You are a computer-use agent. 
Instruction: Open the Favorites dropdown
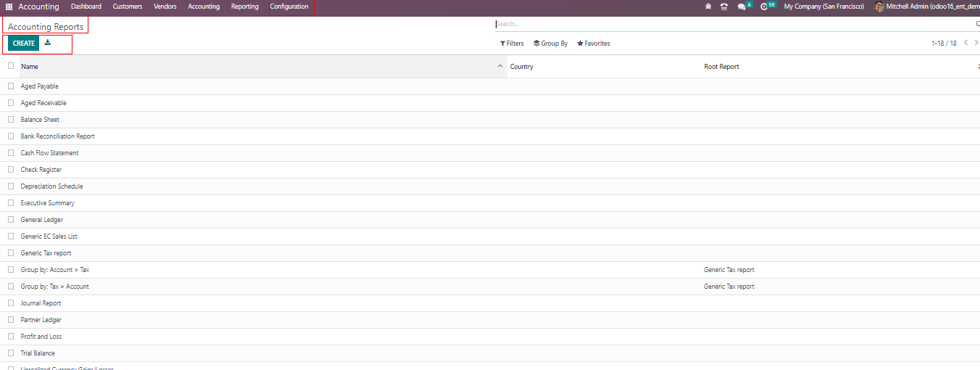point(594,44)
